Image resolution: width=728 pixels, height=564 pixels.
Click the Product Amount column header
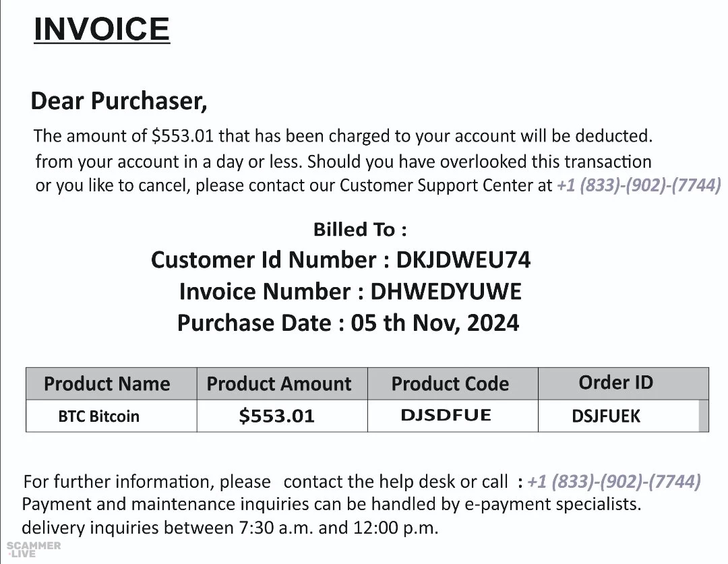(279, 383)
